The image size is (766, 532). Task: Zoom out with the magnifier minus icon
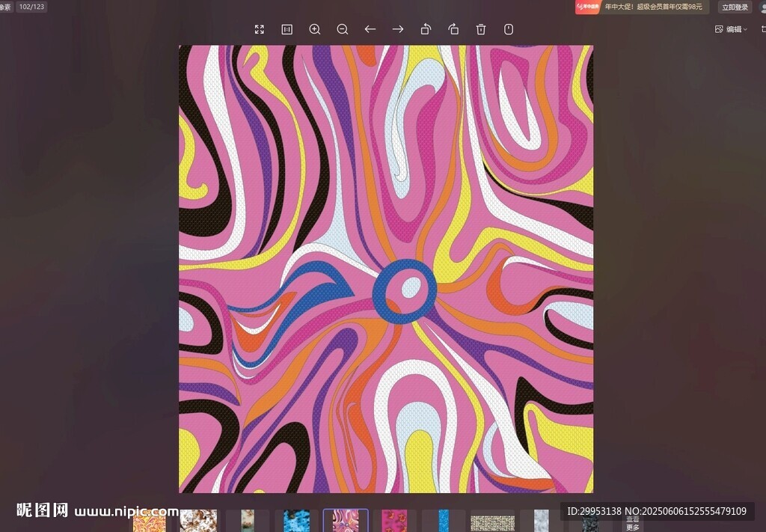pos(343,29)
